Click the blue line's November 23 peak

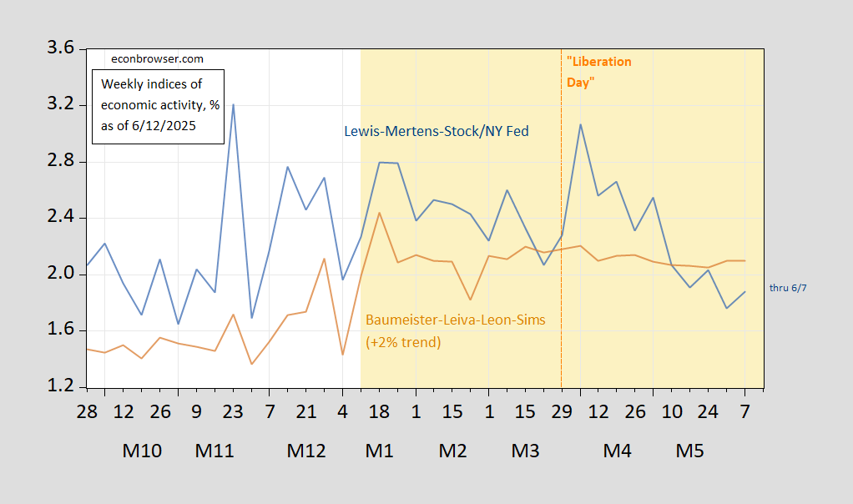click(233, 104)
